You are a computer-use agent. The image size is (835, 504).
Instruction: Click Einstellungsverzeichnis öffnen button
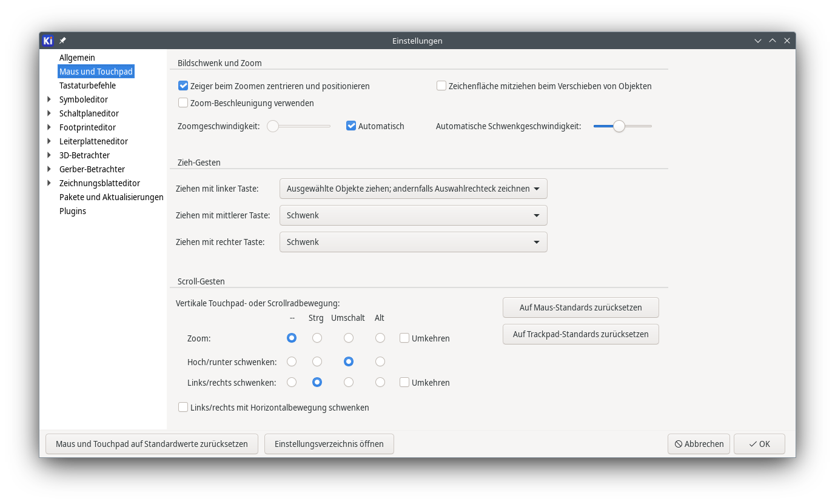click(x=329, y=444)
